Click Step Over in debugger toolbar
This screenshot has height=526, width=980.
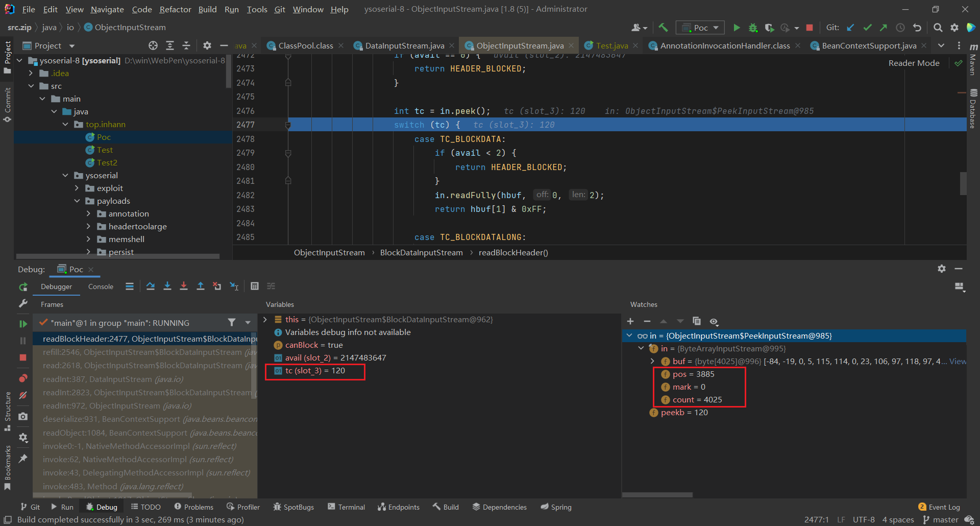click(151, 286)
